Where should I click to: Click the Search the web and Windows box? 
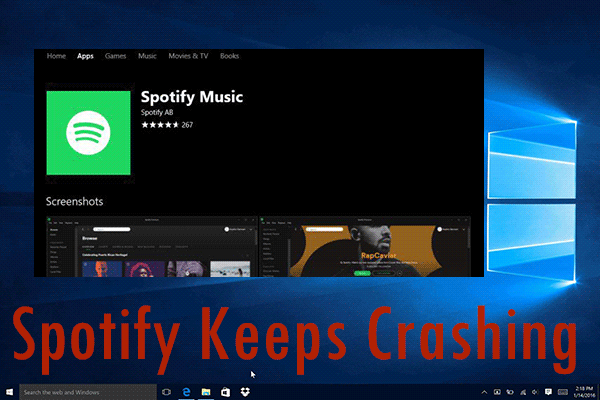[x=88, y=392]
